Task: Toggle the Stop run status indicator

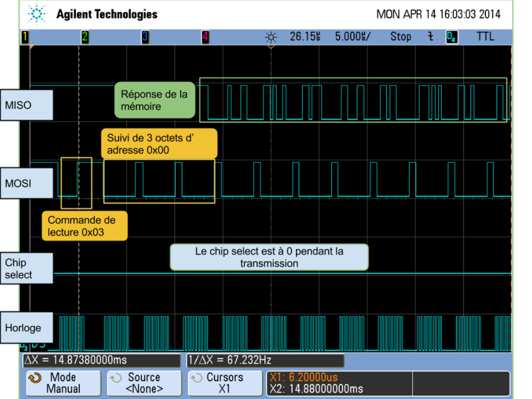Action: (400, 37)
